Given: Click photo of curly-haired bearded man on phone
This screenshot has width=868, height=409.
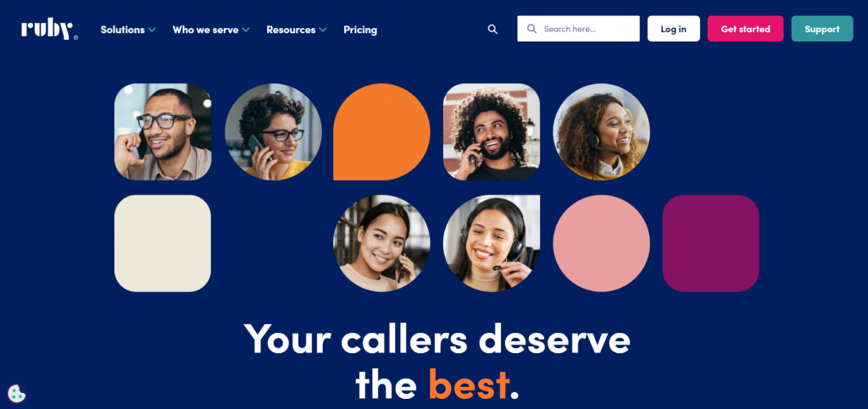Looking at the screenshot, I should [492, 132].
